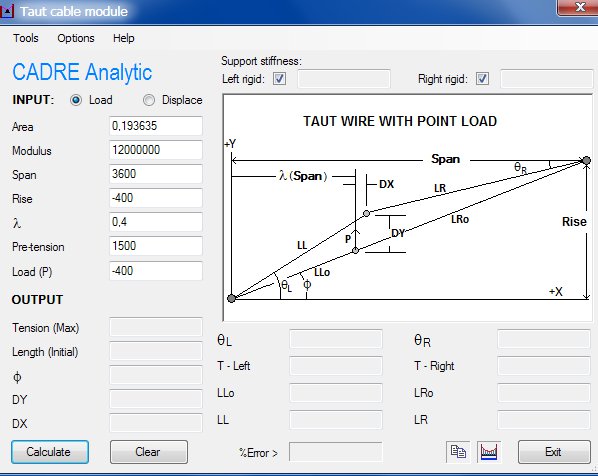Image resolution: width=598 pixels, height=476 pixels.
Task: Click the app icon in title bar
Action: point(7,11)
